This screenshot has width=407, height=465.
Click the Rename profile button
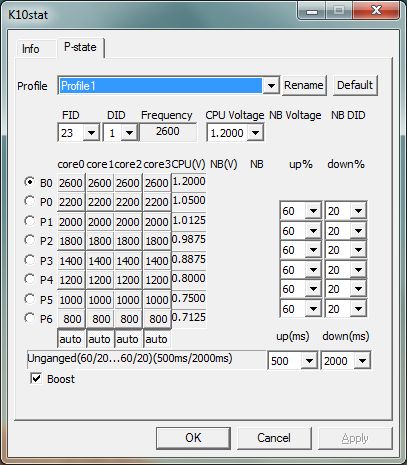tap(304, 85)
